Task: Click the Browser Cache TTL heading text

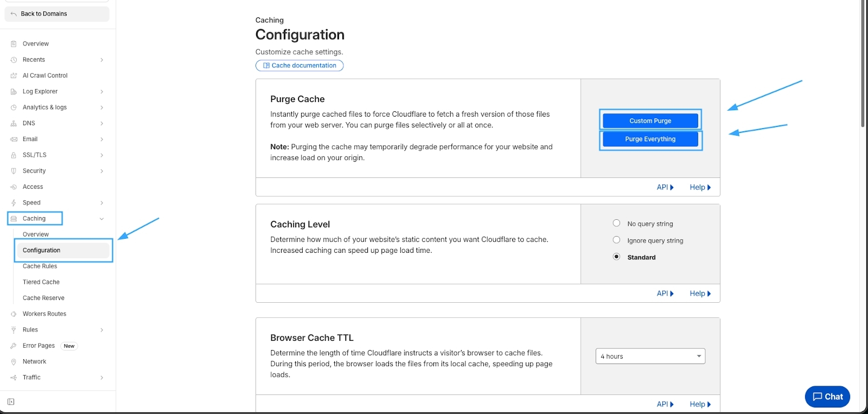Action: point(312,338)
